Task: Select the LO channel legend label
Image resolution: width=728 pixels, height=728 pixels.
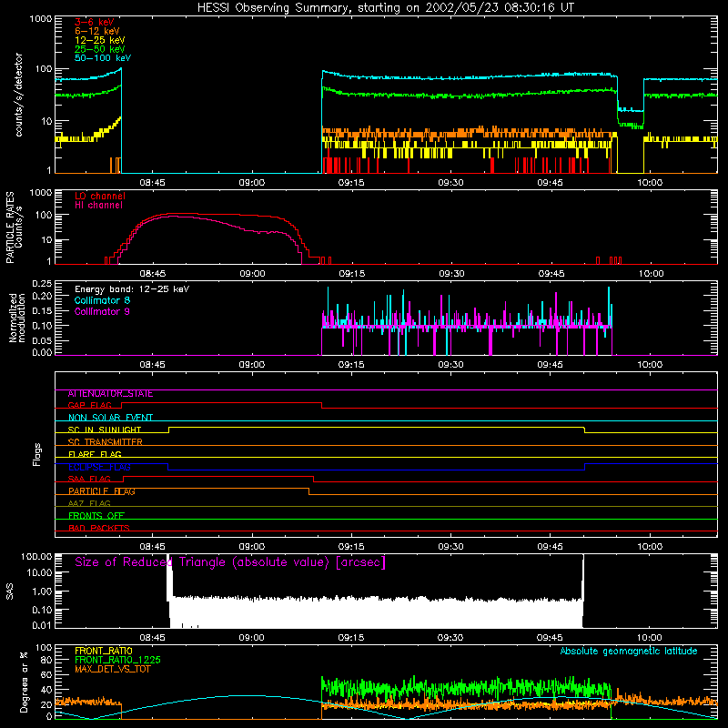Action: pyautogui.click(x=100, y=196)
